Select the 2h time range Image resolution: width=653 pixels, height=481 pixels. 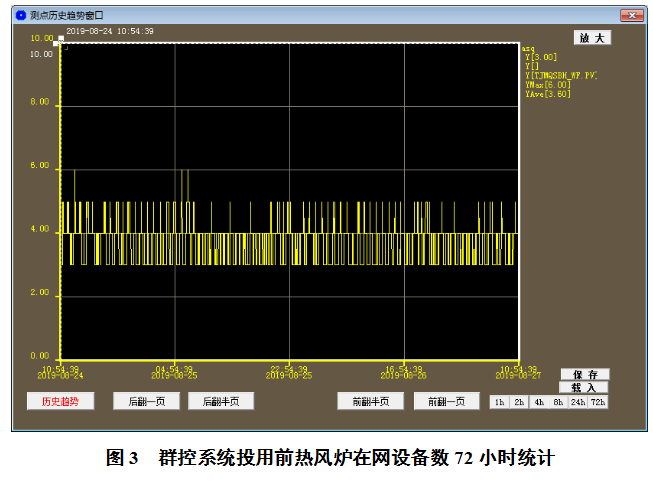pos(518,402)
